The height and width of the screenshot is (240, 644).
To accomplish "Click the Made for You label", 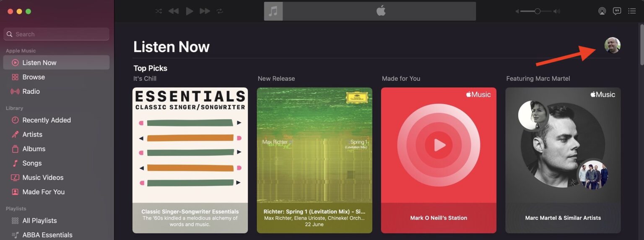I will click(x=401, y=79).
